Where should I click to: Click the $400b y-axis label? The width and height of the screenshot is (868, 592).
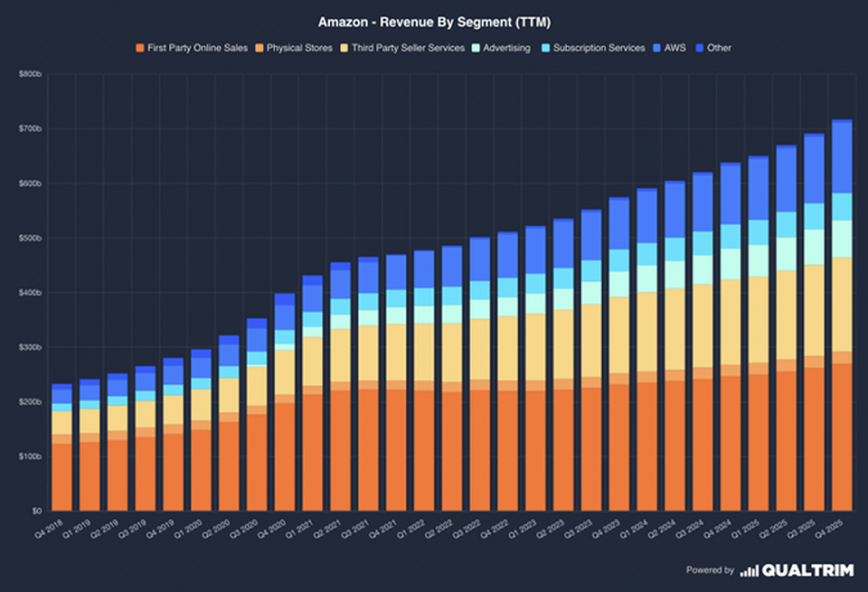coord(30,293)
